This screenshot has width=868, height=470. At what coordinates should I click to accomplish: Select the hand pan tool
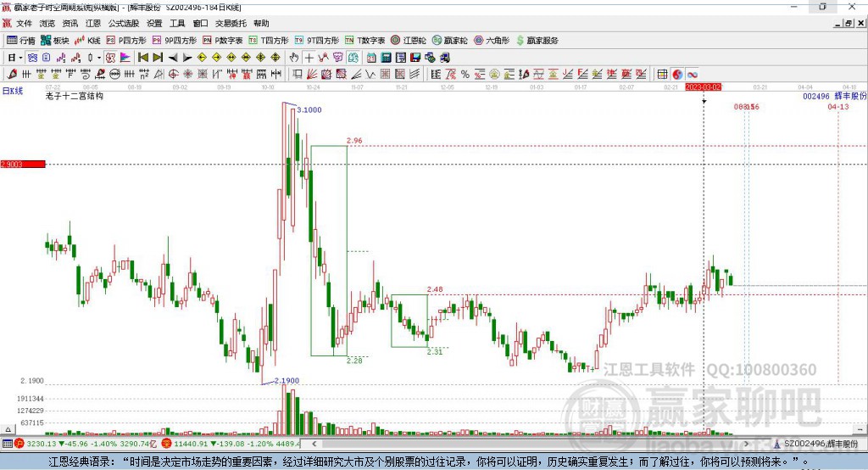pos(294,58)
